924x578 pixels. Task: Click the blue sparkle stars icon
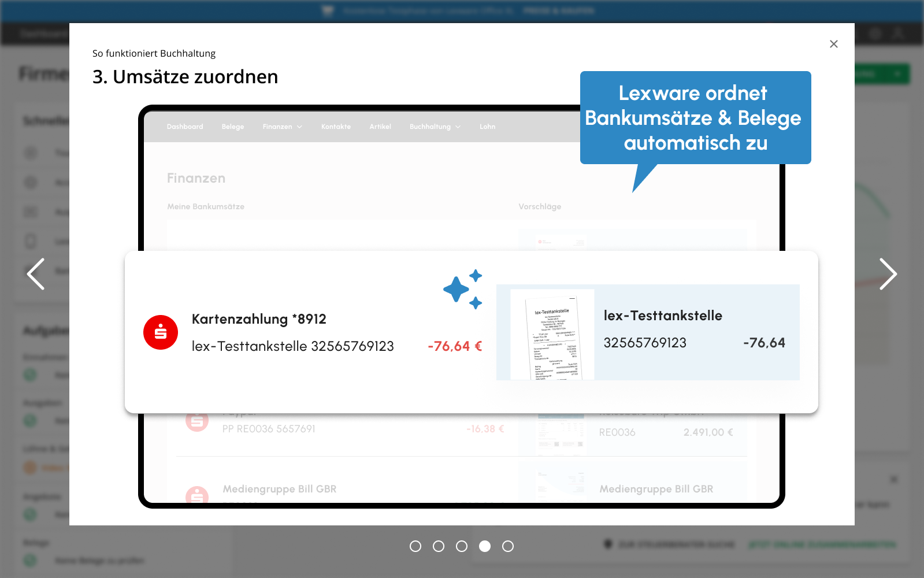[x=463, y=289]
